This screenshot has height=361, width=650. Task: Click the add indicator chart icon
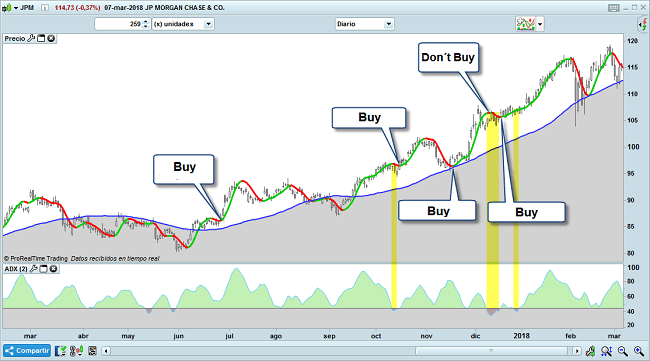pos(526,24)
